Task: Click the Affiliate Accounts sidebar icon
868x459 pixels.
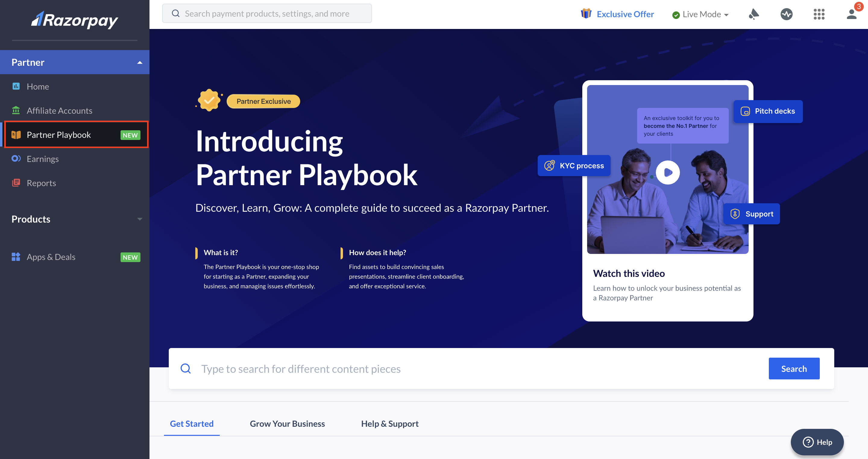Action: pos(16,110)
